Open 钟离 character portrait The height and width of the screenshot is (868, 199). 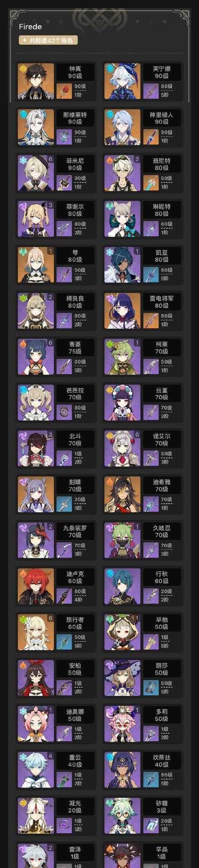click(x=36, y=81)
